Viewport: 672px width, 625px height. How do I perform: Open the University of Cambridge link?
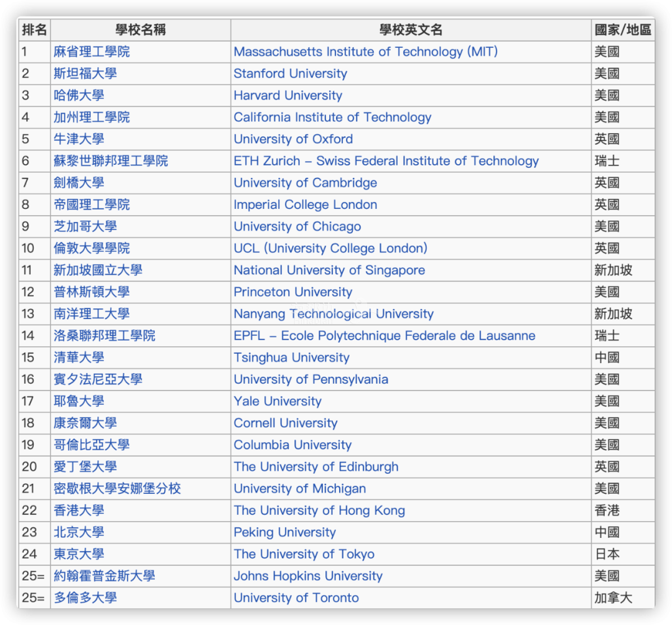305,183
